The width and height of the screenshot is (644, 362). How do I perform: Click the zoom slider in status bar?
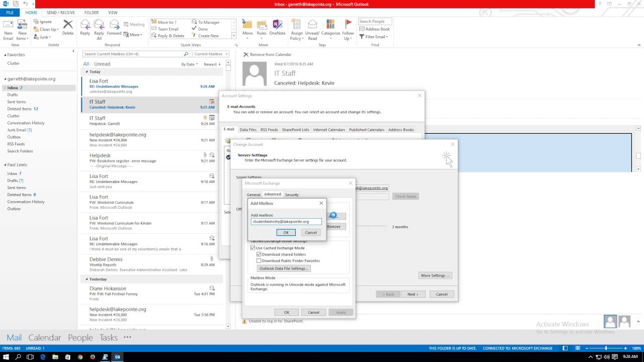click(606, 348)
